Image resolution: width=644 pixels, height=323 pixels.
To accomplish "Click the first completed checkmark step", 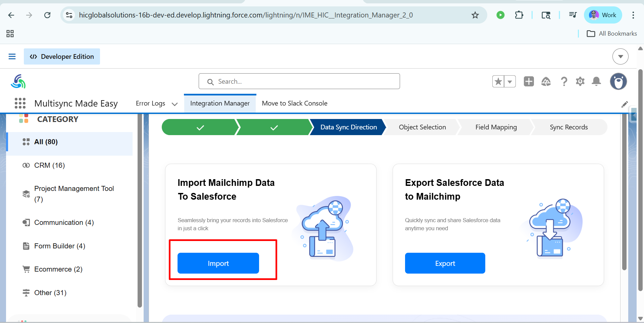I will click(200, 127).
